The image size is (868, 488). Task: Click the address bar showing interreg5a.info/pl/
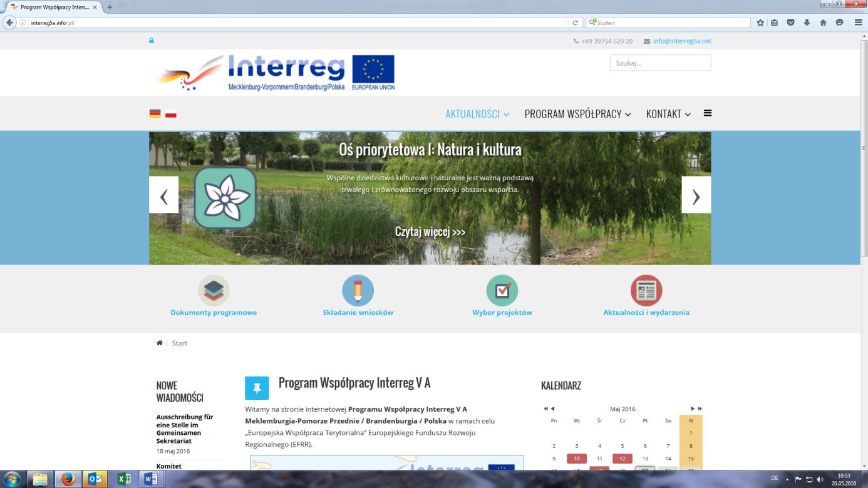(x=301, y=23)
